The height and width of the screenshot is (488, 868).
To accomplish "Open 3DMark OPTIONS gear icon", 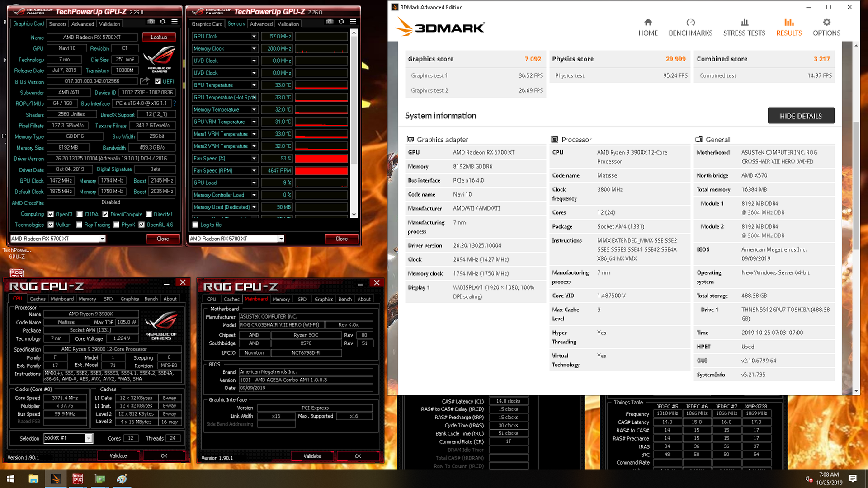I will point(826,22).
